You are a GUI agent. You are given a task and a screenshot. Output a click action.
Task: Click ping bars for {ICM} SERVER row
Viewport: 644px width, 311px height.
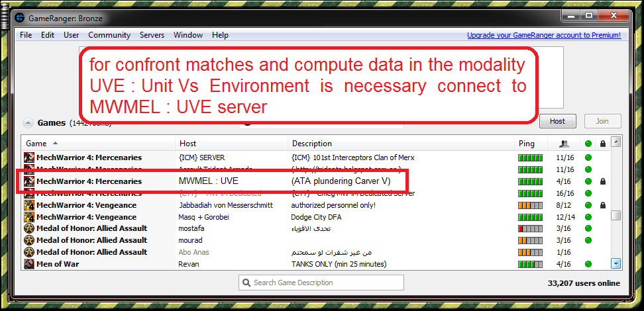[530, 157]
